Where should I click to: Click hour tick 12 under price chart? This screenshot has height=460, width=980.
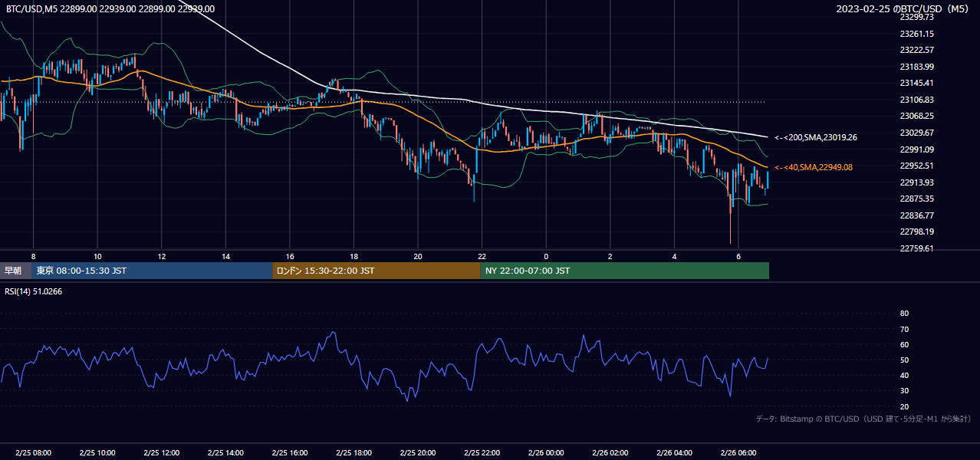[x=162, y=256]
